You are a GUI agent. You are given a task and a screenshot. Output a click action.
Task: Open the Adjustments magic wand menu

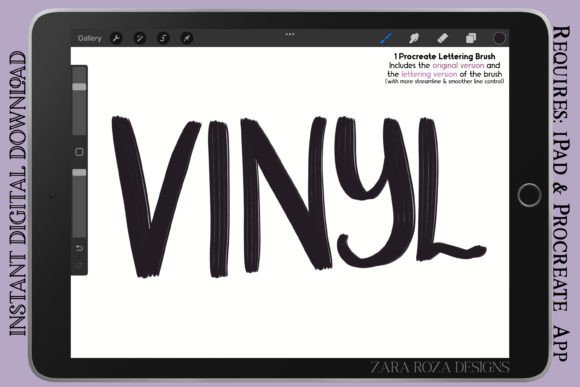coord(140,38)
